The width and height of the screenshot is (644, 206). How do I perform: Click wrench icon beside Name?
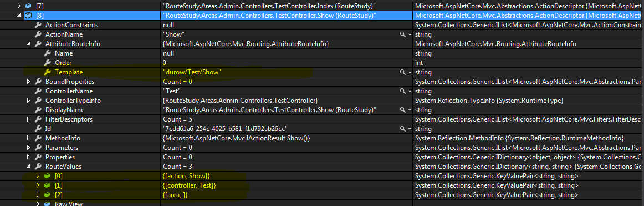click(x=48, y=53)
